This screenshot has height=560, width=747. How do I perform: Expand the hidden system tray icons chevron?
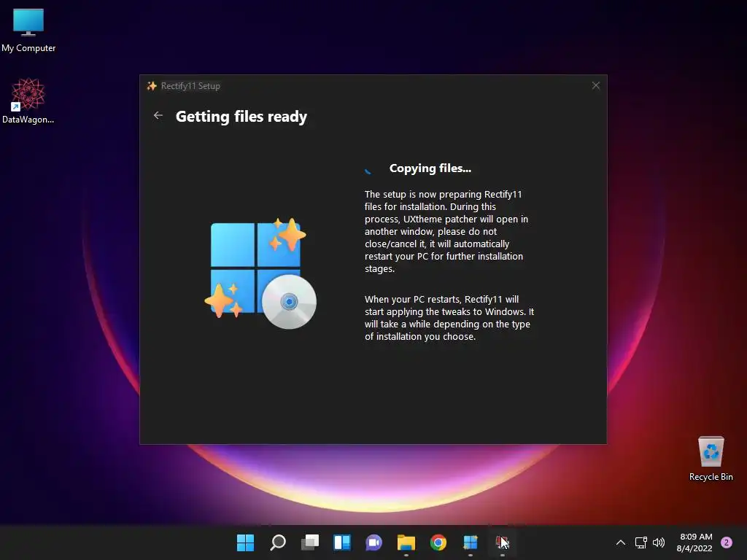pyautogui.click(x=621, y=542)
